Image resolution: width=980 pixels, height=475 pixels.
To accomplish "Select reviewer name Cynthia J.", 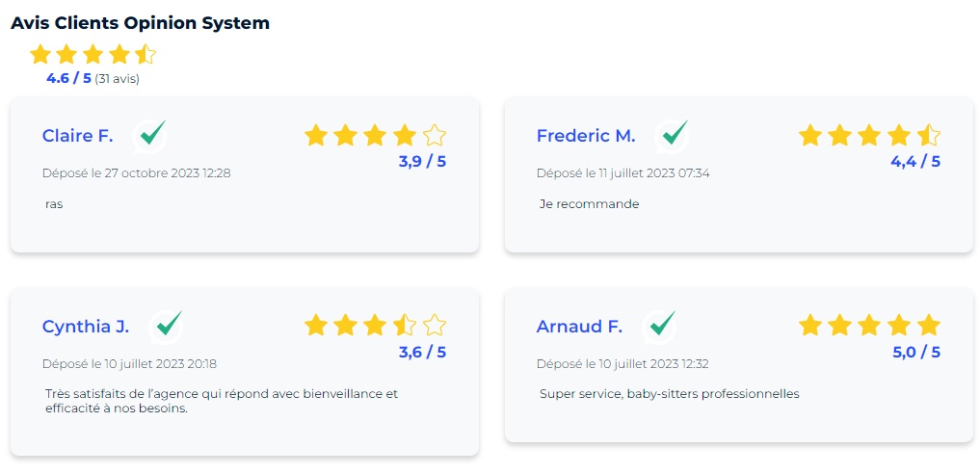I will pyautogui.click(x=86, y=327).
